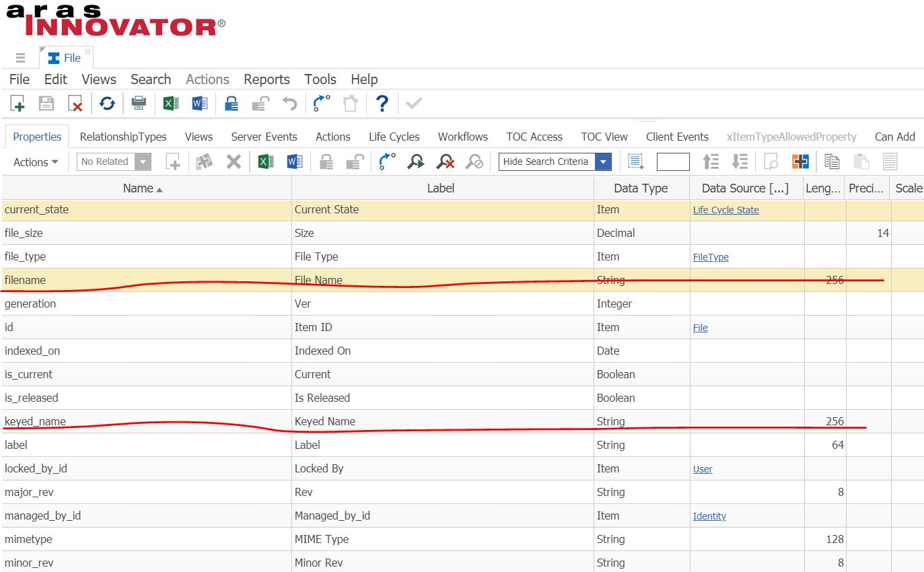This screenshot has width=924, height=572.
Task: Switch to the RelationshipTypes tab
Action: pyautogui.click(x=123, y=137)
